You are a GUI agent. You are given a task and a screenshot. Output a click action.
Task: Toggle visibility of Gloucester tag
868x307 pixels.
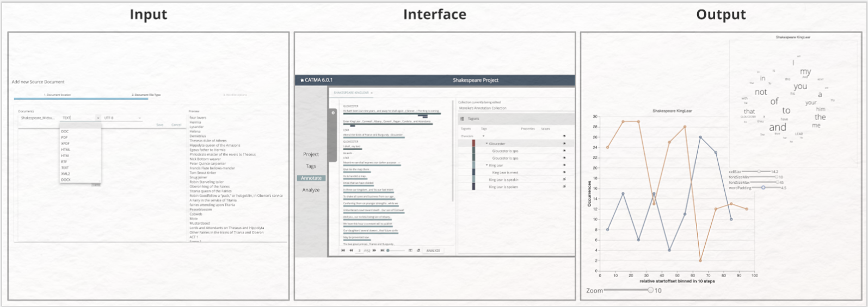[x=564, y=144]
